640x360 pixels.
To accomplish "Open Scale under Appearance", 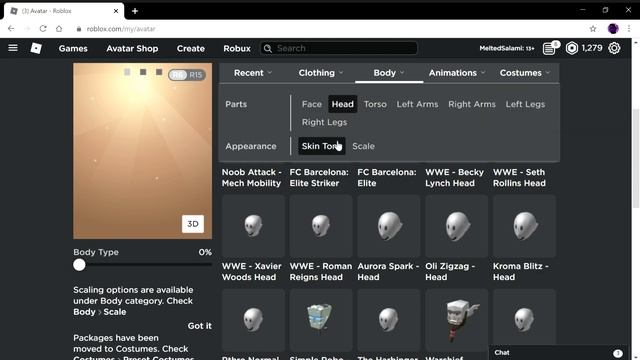I will tap(363, 146).
